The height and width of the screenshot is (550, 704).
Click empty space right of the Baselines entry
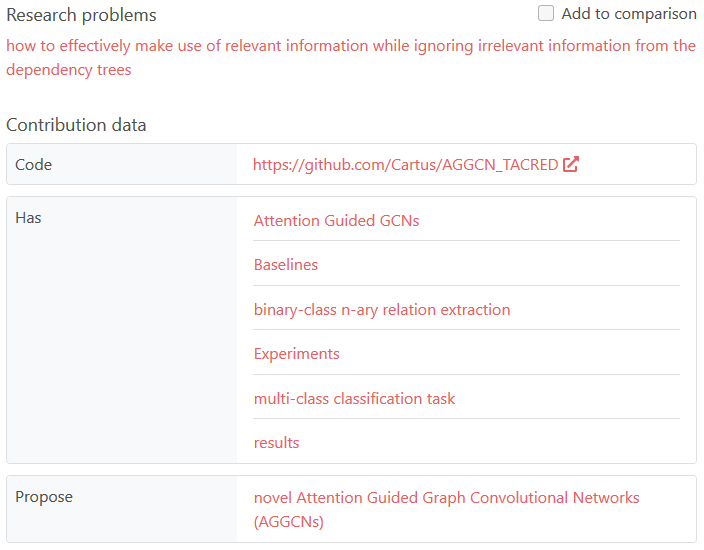tap(500, 265)
